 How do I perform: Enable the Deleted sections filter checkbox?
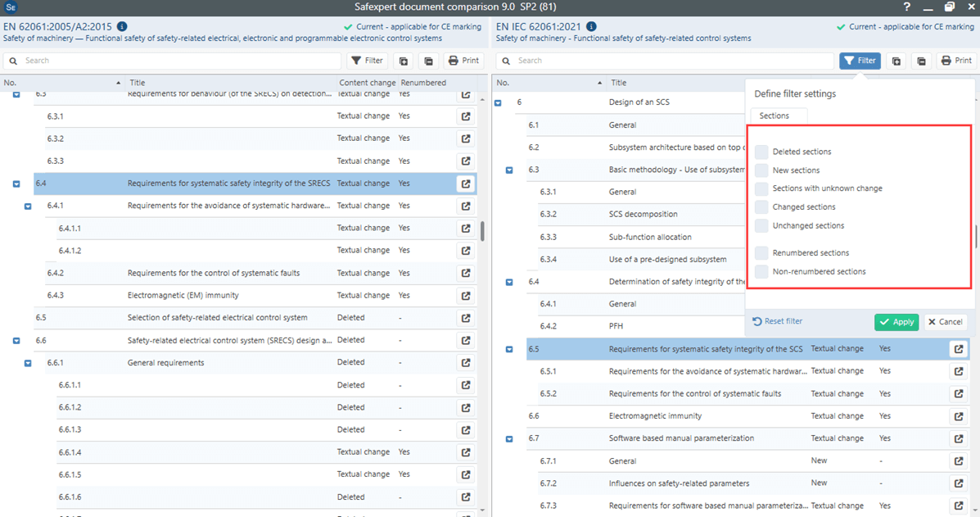[x=761, y=152]
